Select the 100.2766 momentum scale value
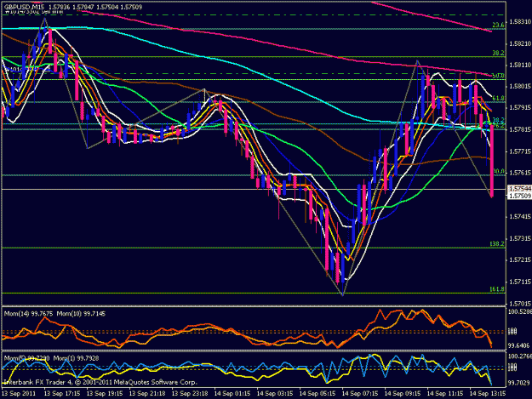 pos(519,356)
